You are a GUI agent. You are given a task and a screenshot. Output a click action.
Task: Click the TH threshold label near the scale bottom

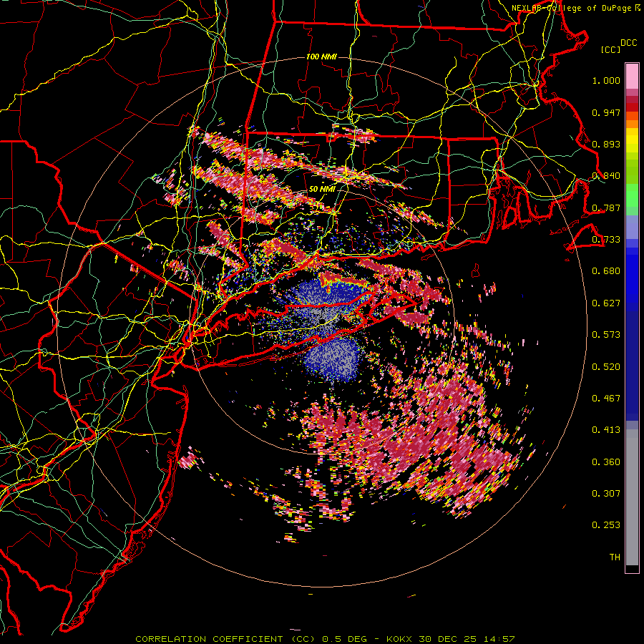click(615, 557)
